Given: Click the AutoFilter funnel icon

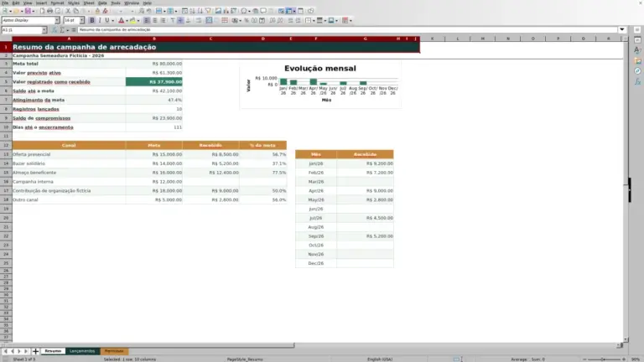Looking at the screenshot, I should pyautogui.click(x=208, y=11).
